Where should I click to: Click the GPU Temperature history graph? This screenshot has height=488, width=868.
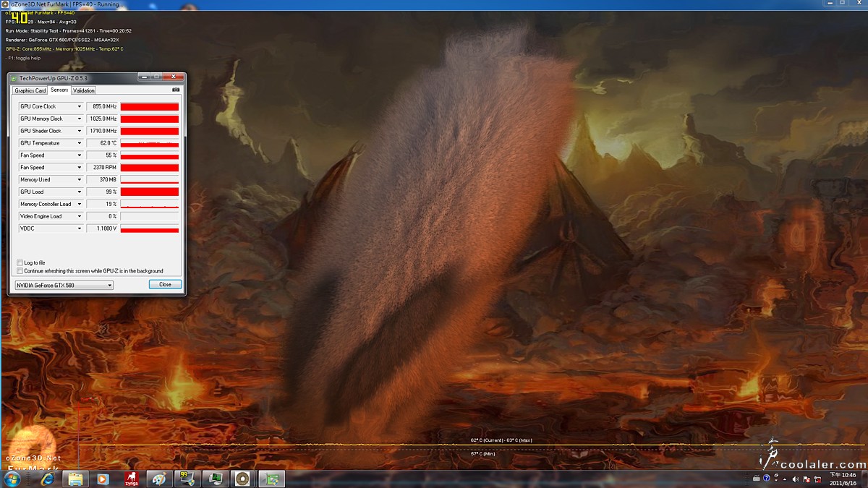point(150,143)
